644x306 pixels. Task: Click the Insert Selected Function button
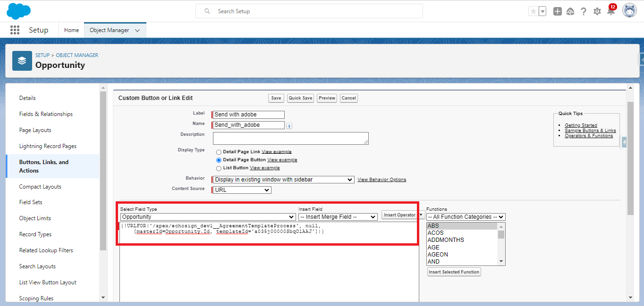[x=454, y=272]
